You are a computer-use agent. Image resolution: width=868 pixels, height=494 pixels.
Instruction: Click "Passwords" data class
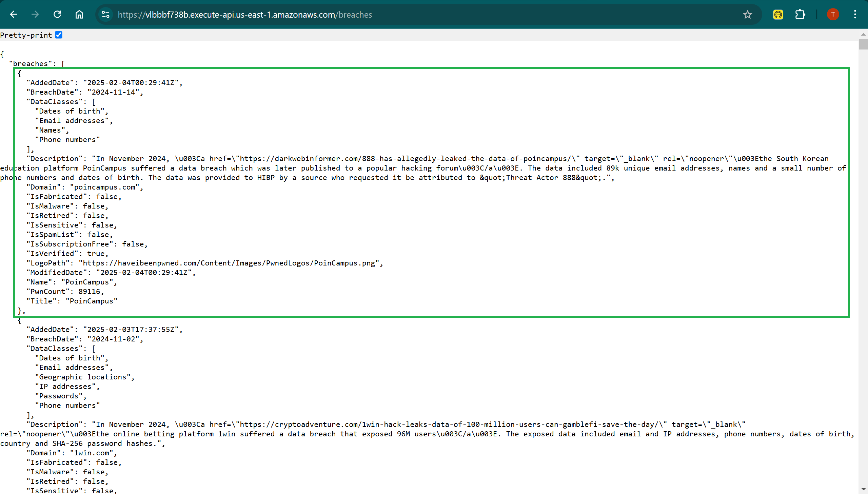pyautogui.click(x=59, y=396)
